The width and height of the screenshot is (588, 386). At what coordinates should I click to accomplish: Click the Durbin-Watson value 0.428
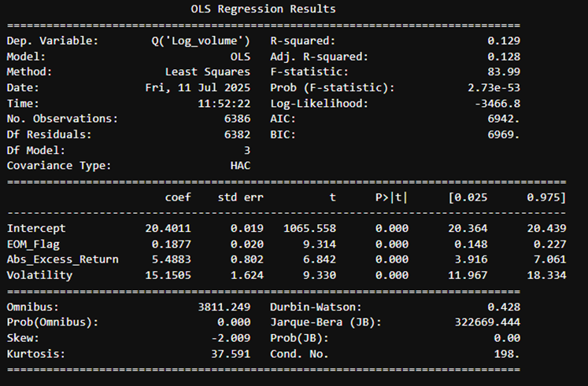coord(503,307)
